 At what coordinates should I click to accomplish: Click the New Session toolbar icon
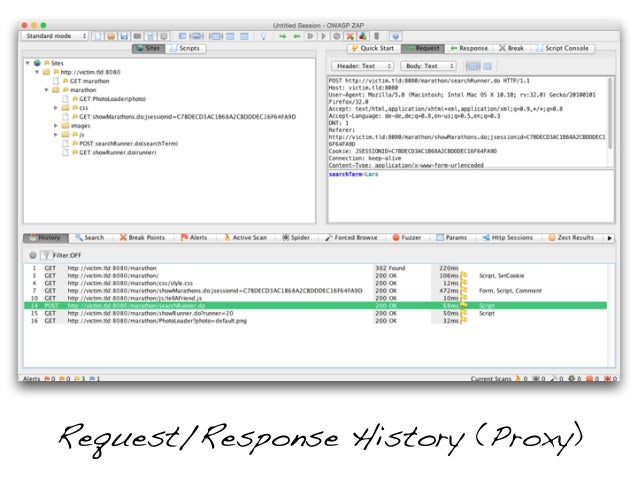click(x=98, y=36)
